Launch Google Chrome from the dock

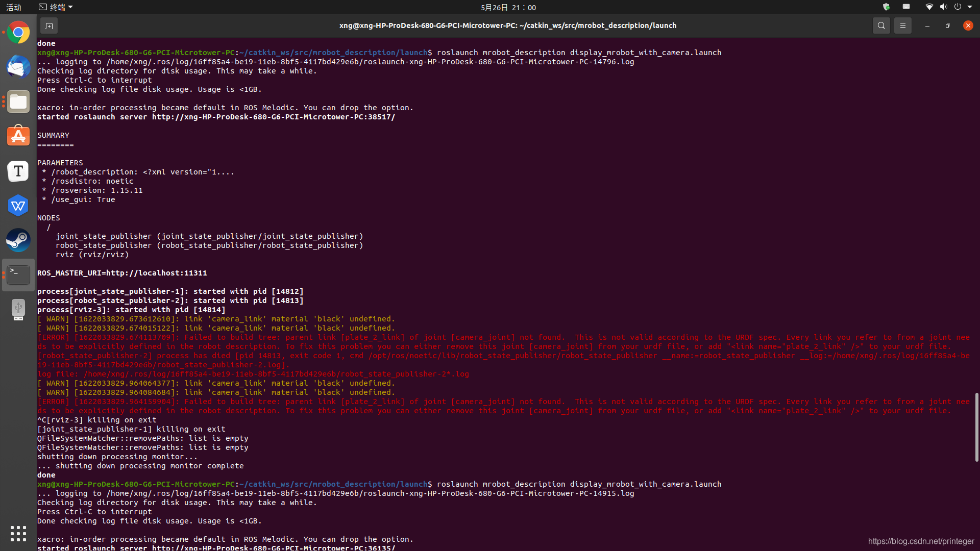pos(18,33)
